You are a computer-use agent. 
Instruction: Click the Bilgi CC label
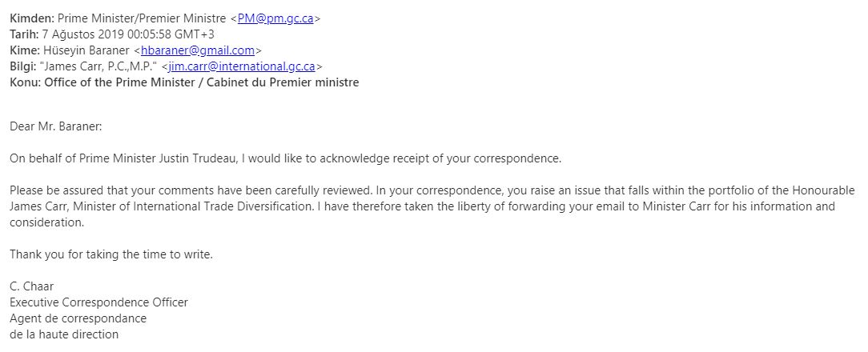pos(22,66)
